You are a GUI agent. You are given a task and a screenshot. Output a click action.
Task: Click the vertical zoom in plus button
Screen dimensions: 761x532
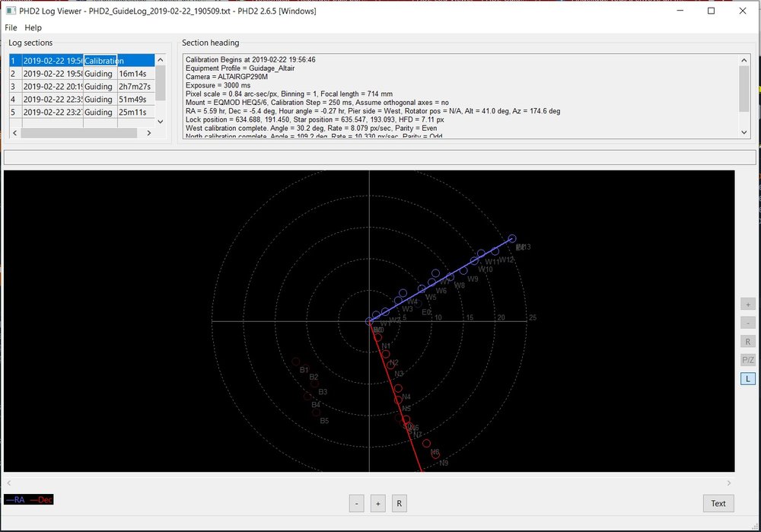click(x=748, y=304)
